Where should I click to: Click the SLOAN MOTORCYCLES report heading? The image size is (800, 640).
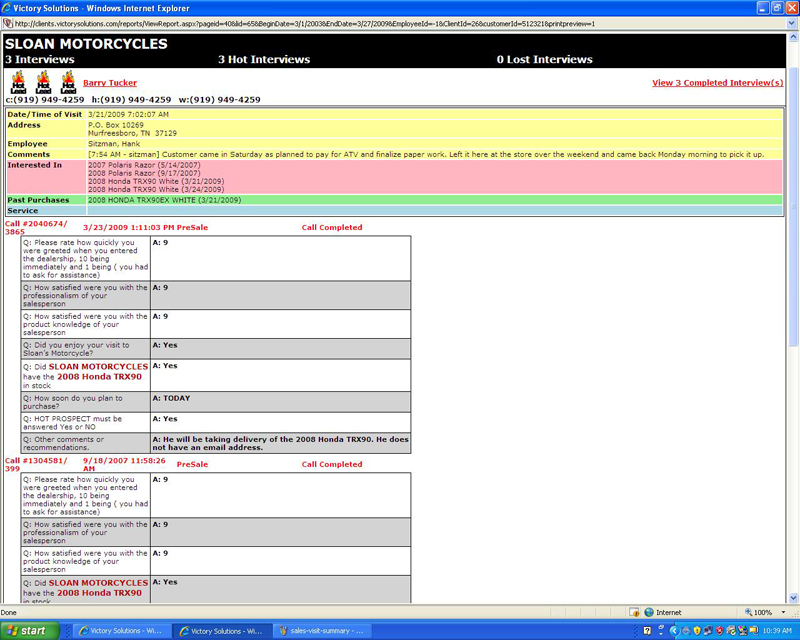[86, 44]
